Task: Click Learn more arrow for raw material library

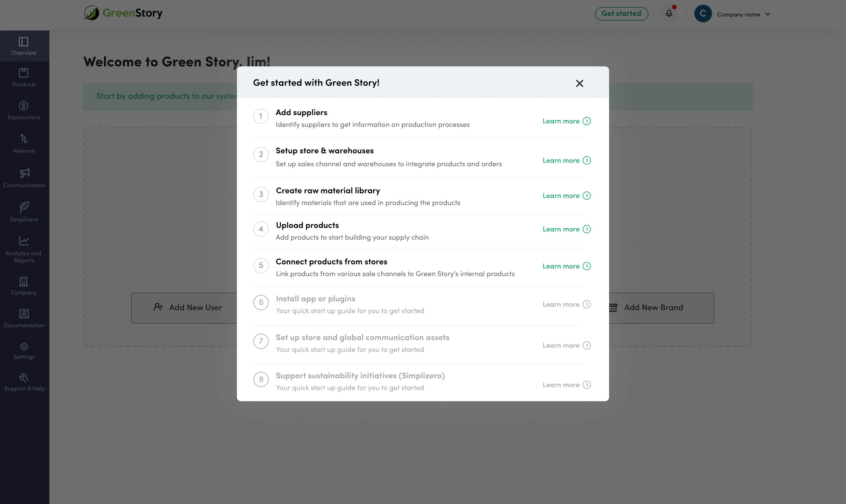Action: click(x=587, y=196)
